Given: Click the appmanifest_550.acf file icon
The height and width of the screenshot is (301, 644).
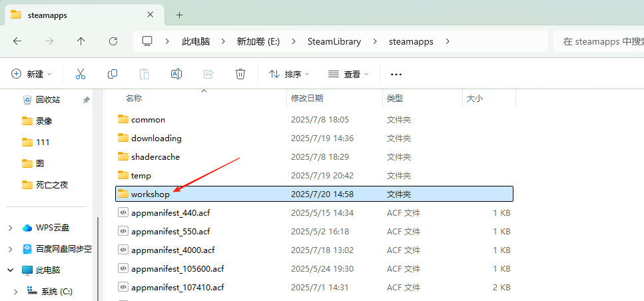Looking at the screenshot, I should 123,231.
